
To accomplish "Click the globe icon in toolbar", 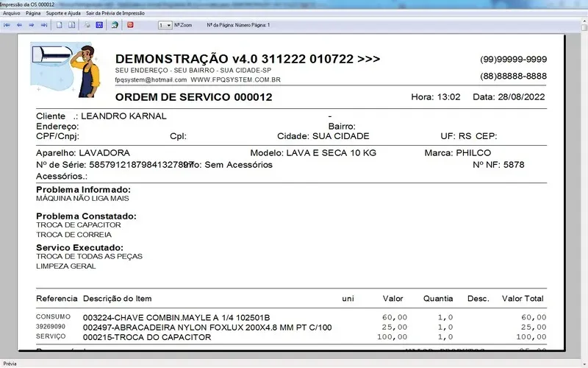I will click(x=114, y=25).
